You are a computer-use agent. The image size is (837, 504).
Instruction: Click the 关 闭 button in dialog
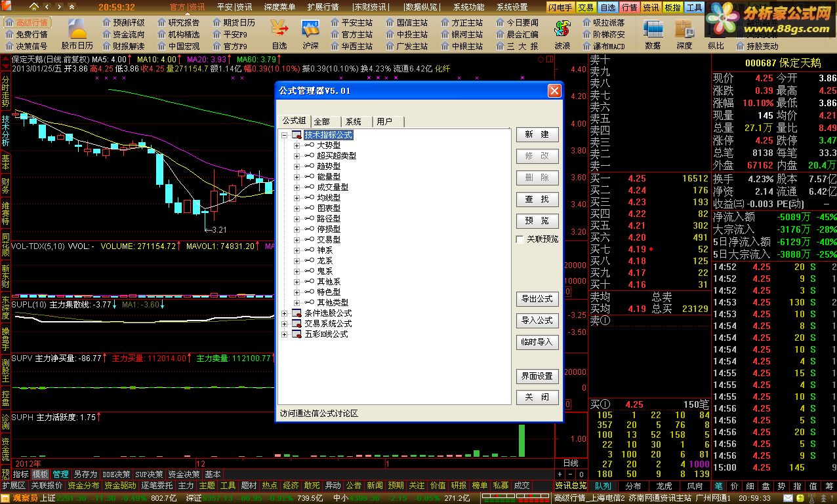click(x=537, y=398)
